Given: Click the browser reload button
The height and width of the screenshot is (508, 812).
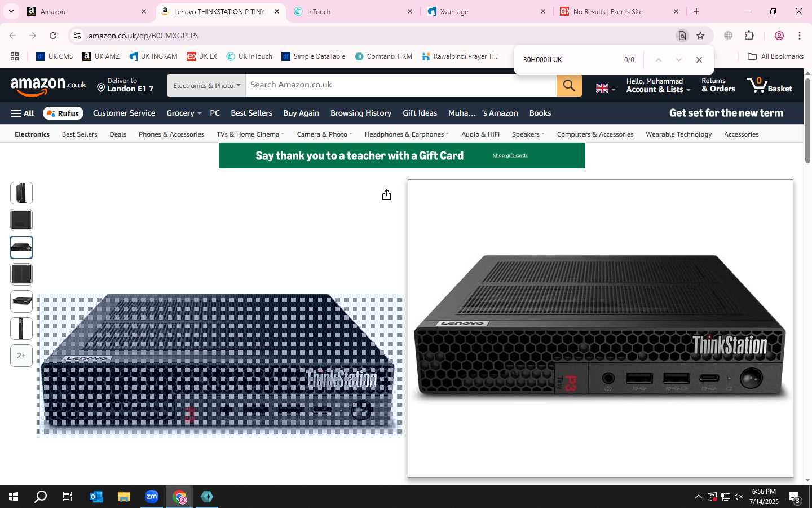Looking at the screenshot, I should tap(53, 36).
